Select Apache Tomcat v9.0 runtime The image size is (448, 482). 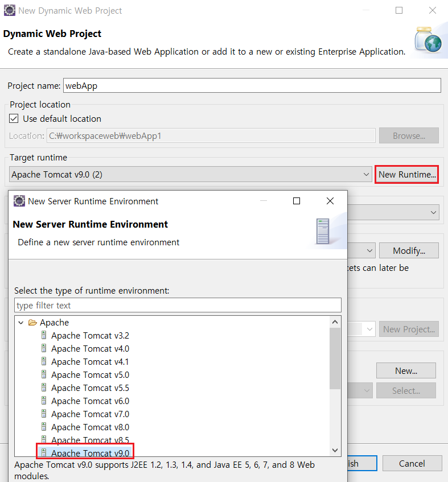(x=90, y=453)
